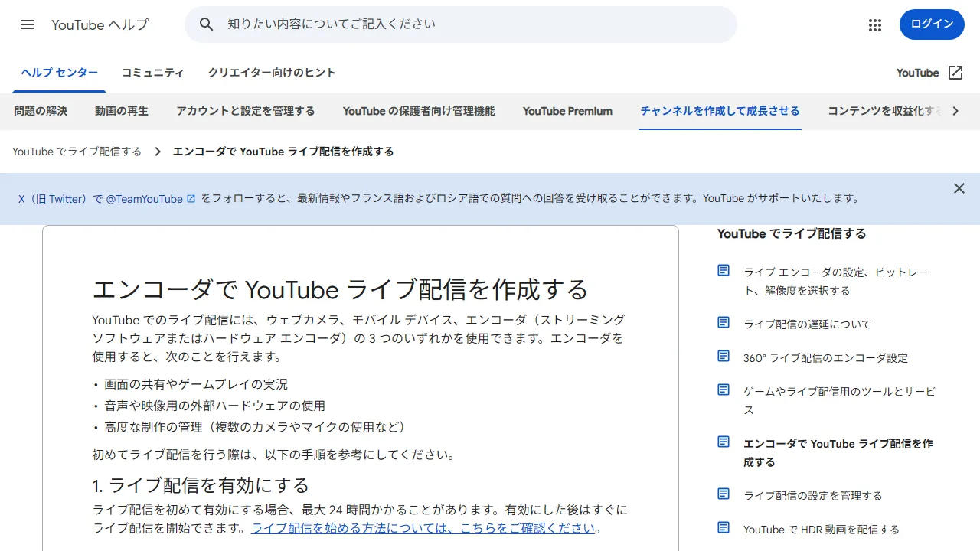Screen dimensions: 980x551
Task: Select the ヘルプ センター tab
Action: (x=60, y=73)
